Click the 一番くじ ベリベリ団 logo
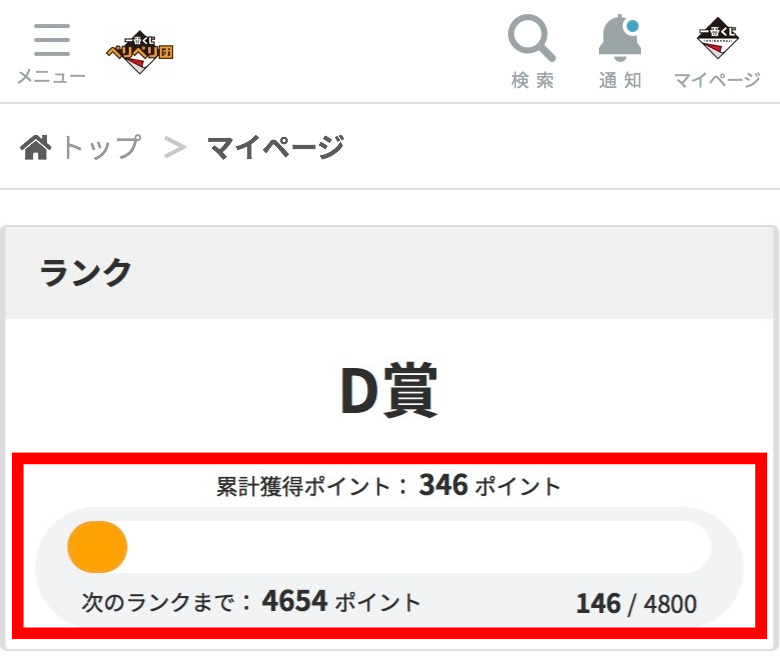The height and width of the screenshot is (661, 780). pyautogui.click(x=140, y=52)
